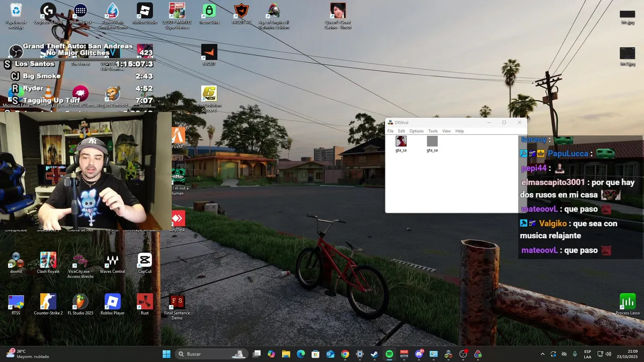Open the Edit menu in DXWnd

point(401,131)
